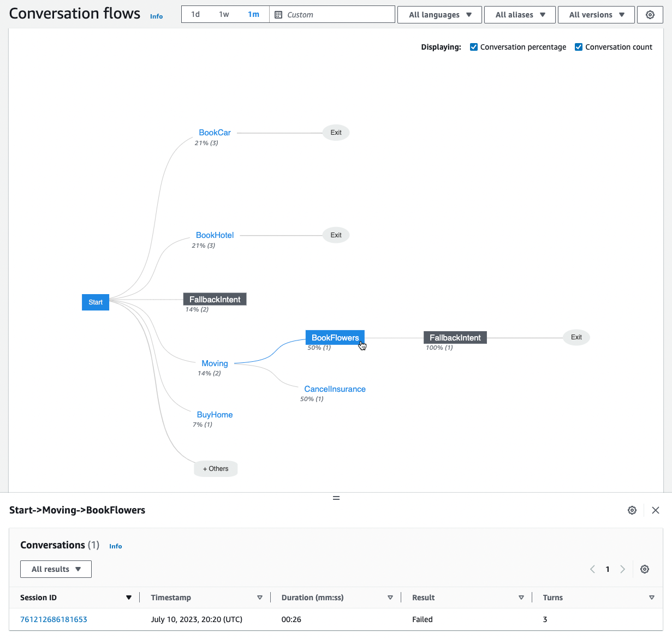This screenshot has height=639, width=672.
Task: Expand the All versions dropdown
Action: pyautogui.click(x=596, y=15)
